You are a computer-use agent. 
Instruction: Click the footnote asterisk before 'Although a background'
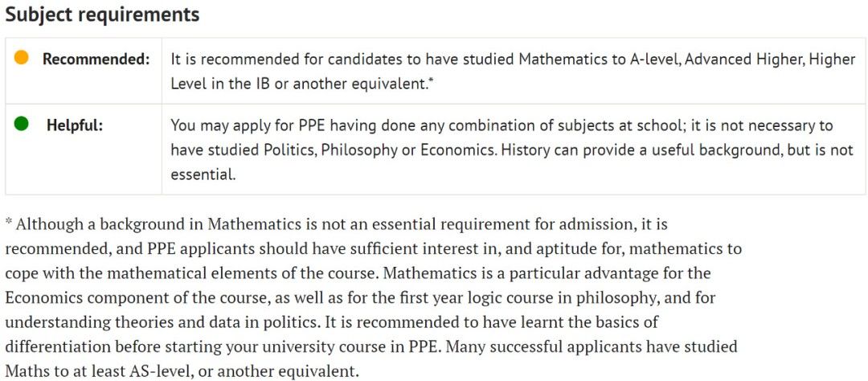9,222
